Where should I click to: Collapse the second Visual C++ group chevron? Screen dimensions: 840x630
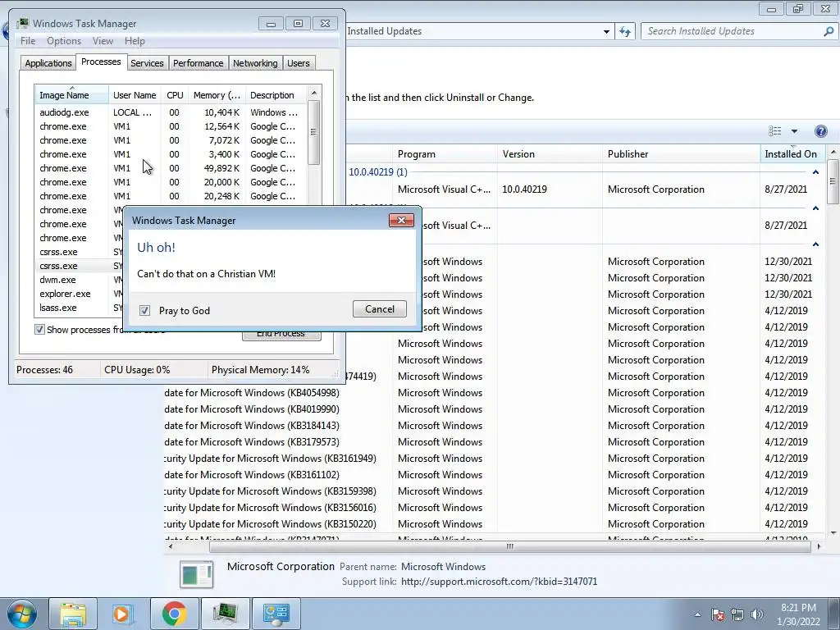click(x=816, y=208)
